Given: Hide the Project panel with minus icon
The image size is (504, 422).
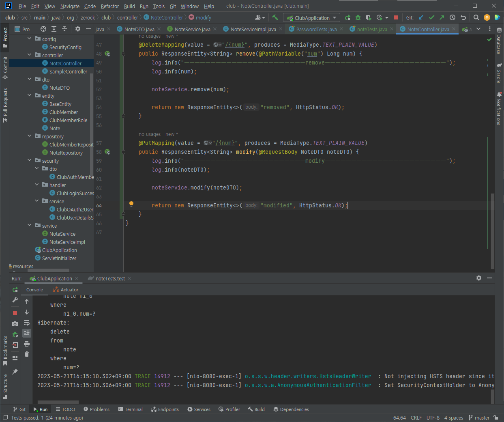Looking at the screenshot, I should [x=88, y=29].
